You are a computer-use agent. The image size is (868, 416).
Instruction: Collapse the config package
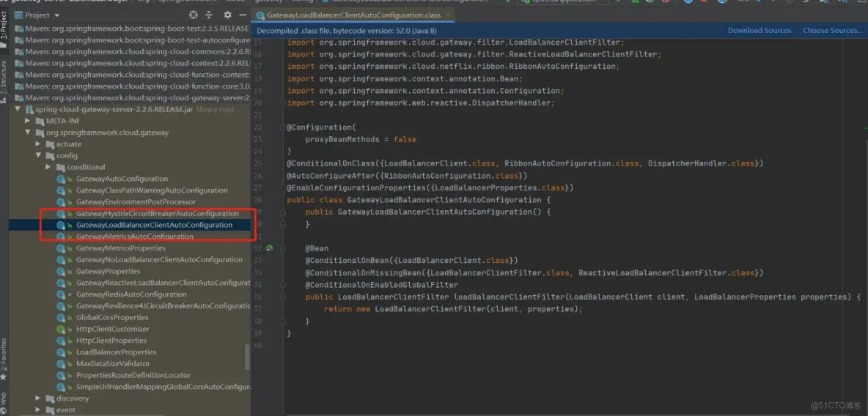click(x=38, y=156)
